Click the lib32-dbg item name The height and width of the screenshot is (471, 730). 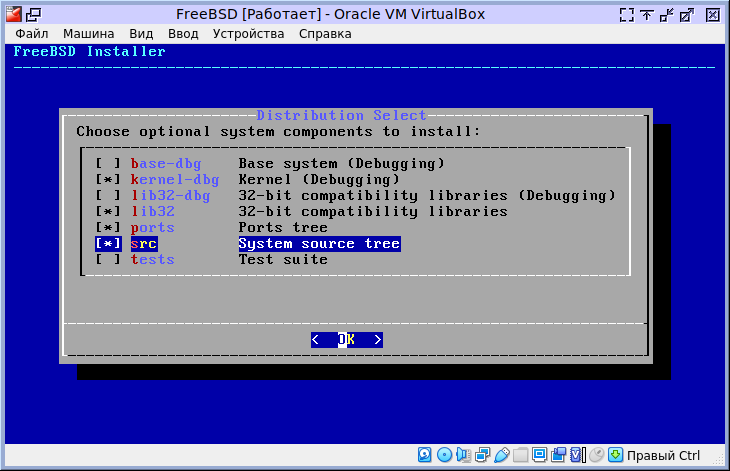pyautogui.click(x=170, y=195)
